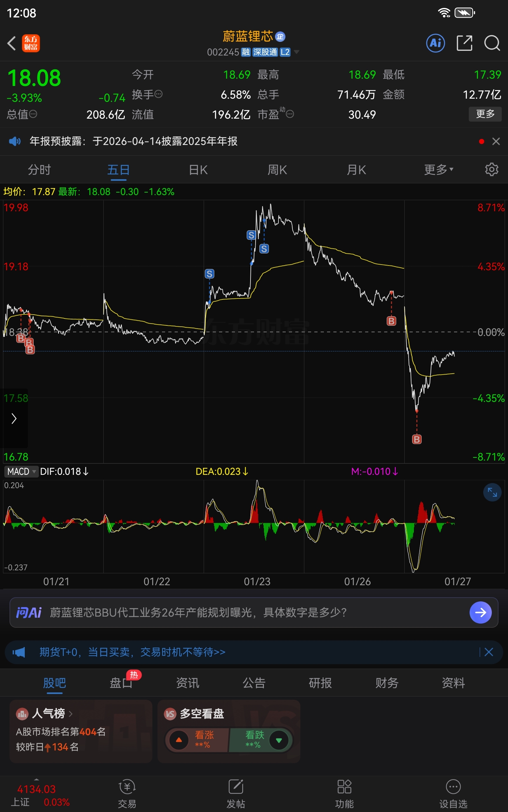
Task: Expand the left side panel chevron
Action: [x=14, y=418]
